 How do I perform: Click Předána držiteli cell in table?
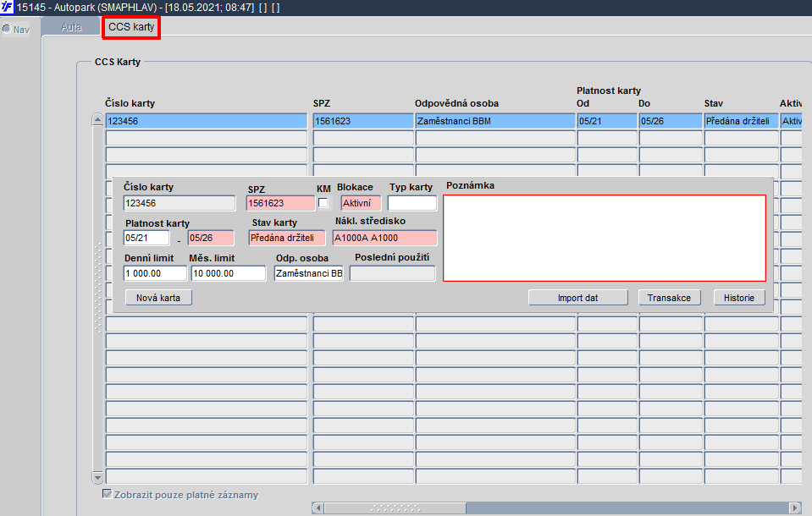[x=742, y=121]
